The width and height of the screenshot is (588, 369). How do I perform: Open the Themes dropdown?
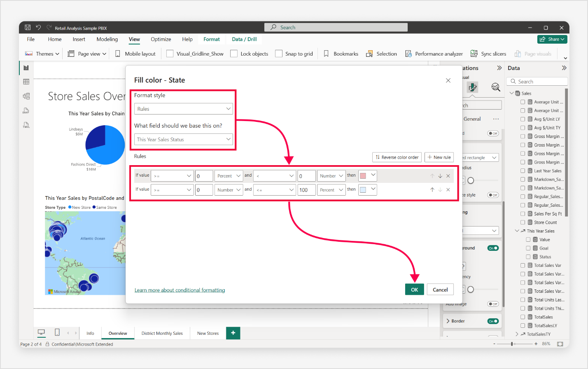42,54
